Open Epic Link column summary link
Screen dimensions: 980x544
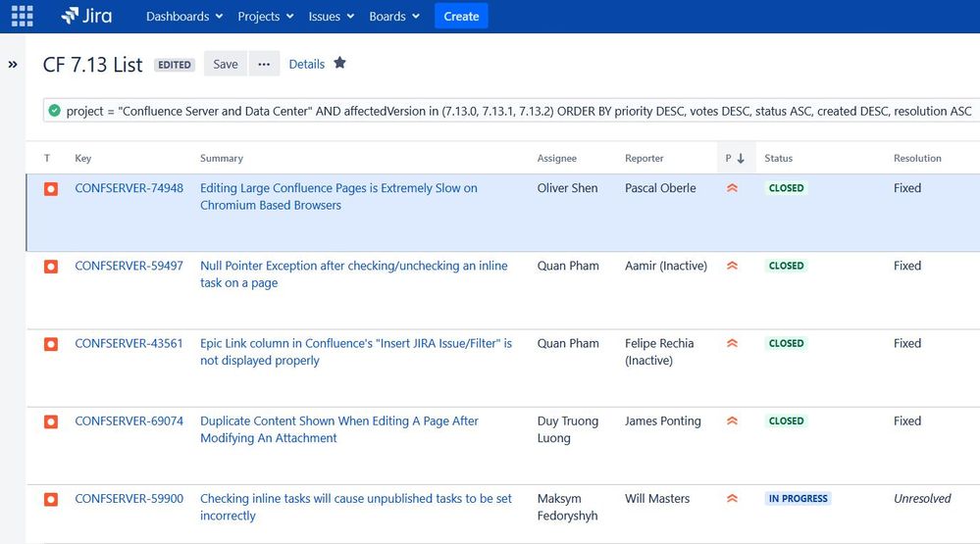356,352
